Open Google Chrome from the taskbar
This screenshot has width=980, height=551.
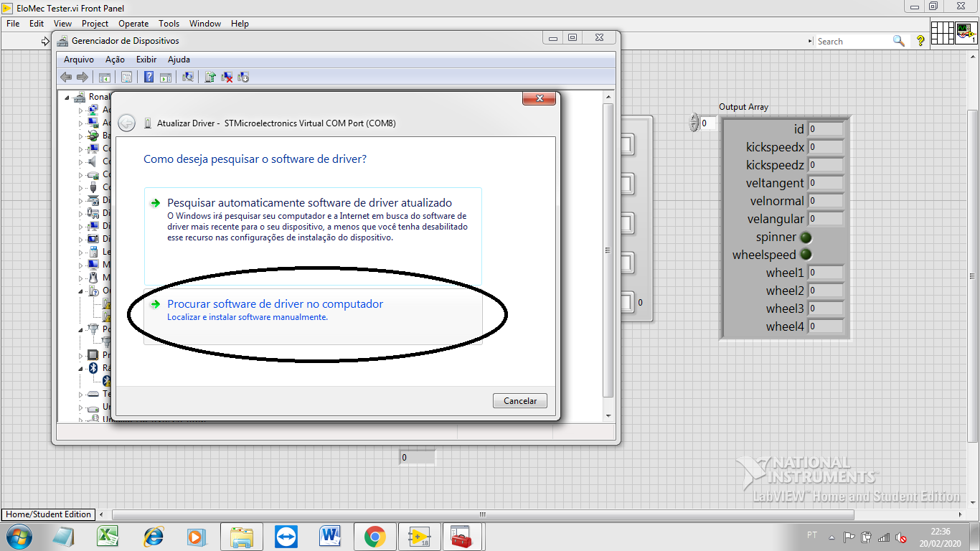[374, 536]
